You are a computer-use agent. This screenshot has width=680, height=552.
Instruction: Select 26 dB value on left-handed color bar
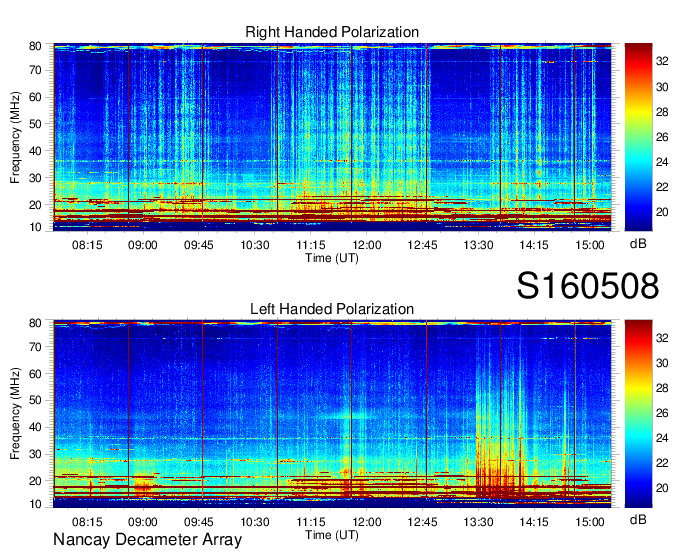pyautogui.click(x=662, y=413)
